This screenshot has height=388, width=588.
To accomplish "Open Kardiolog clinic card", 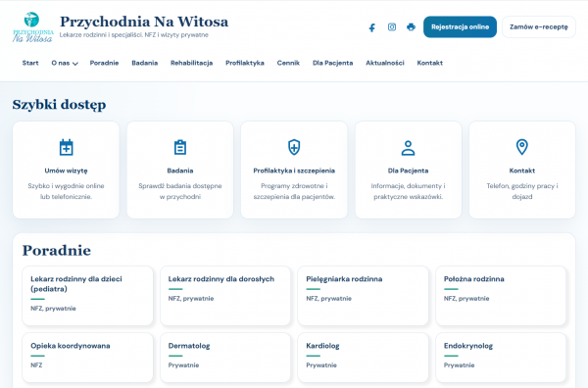I will coord(363,358).
